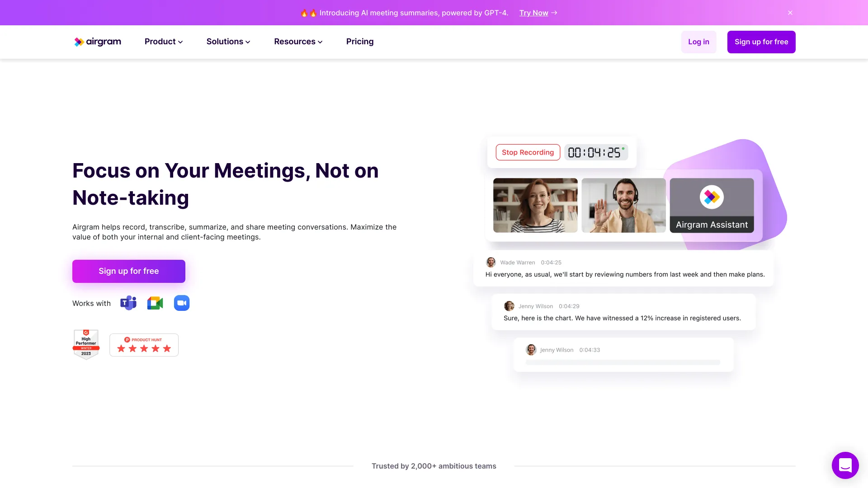
Task: Click the recording timer 00:04:25
Action: click(x=596, y=152)
